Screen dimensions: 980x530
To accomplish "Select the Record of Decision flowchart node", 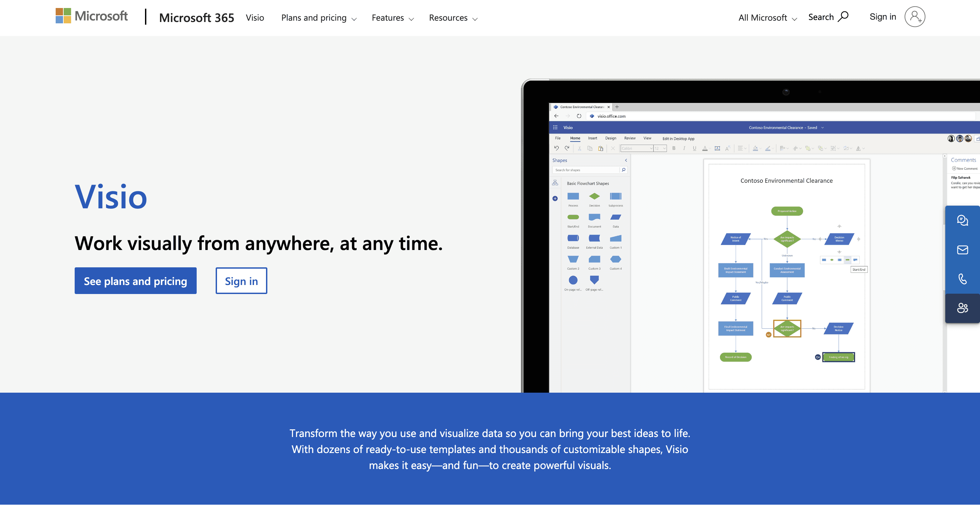I will pyautogui.click(x=735, y=357).
